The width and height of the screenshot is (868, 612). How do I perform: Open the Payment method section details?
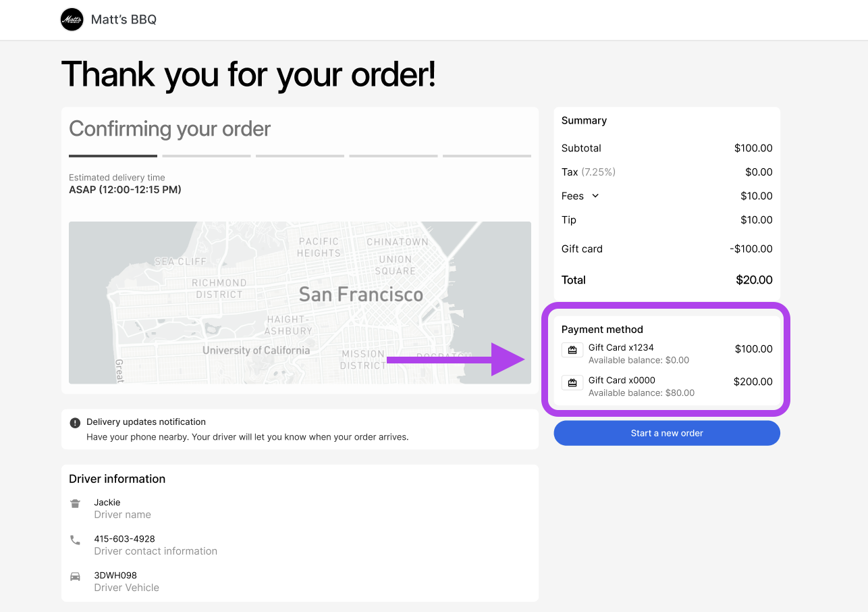(x=602, y=330)
